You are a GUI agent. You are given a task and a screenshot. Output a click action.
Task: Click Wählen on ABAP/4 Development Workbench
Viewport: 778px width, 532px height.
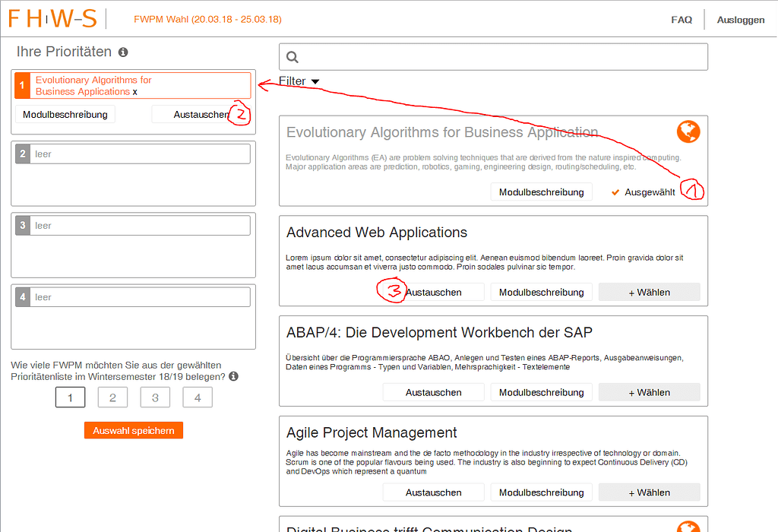point(649,391)
